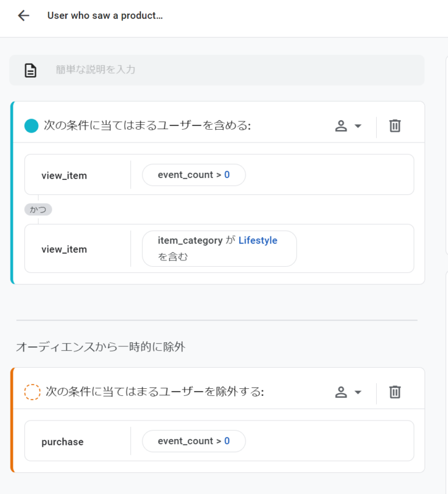Screen dimensions: 448x494
Task: Select the first view_item event label
Action: 64,175
